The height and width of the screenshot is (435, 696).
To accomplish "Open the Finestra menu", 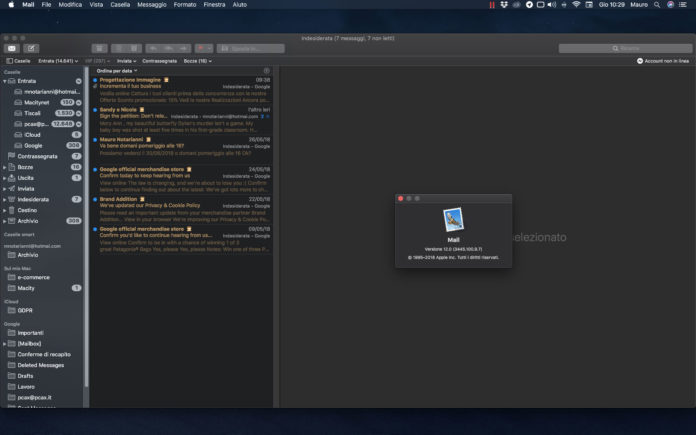I will click(214, 4).
